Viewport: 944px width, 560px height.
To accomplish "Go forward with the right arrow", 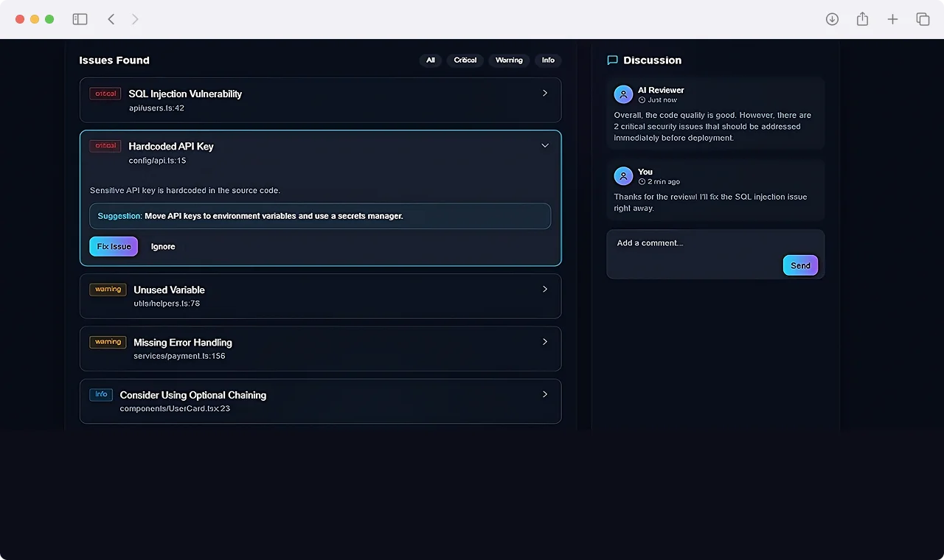I will [135, 19].
